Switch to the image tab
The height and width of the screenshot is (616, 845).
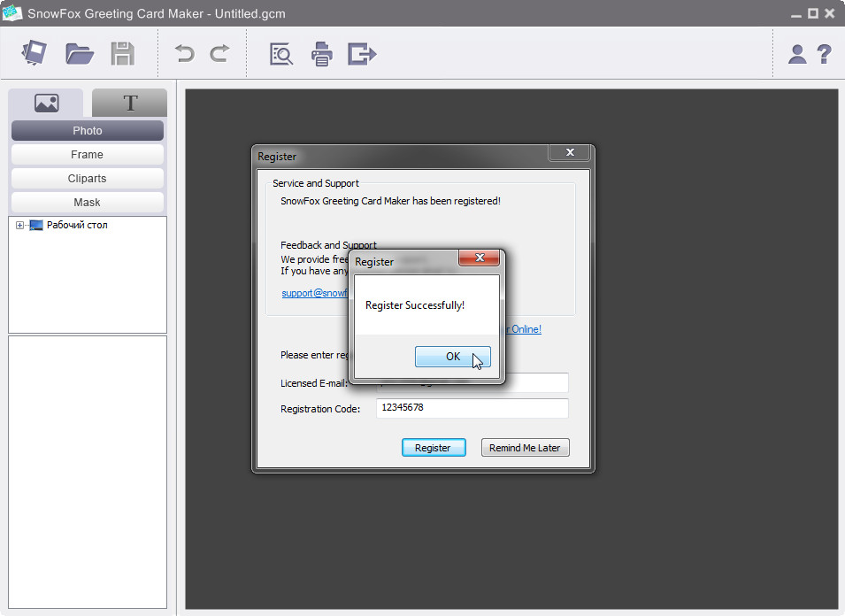tap(46, 103)
